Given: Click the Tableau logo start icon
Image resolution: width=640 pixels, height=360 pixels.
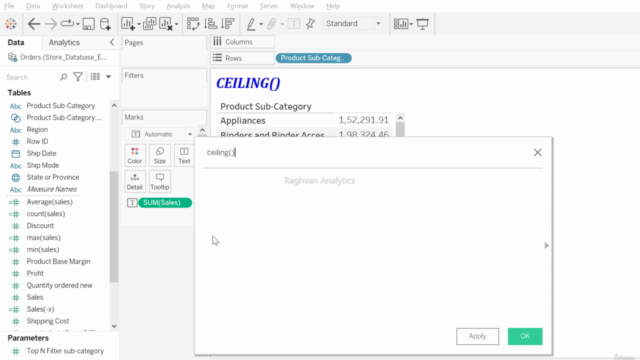Looking at the screenshot, I should point(11,24).
